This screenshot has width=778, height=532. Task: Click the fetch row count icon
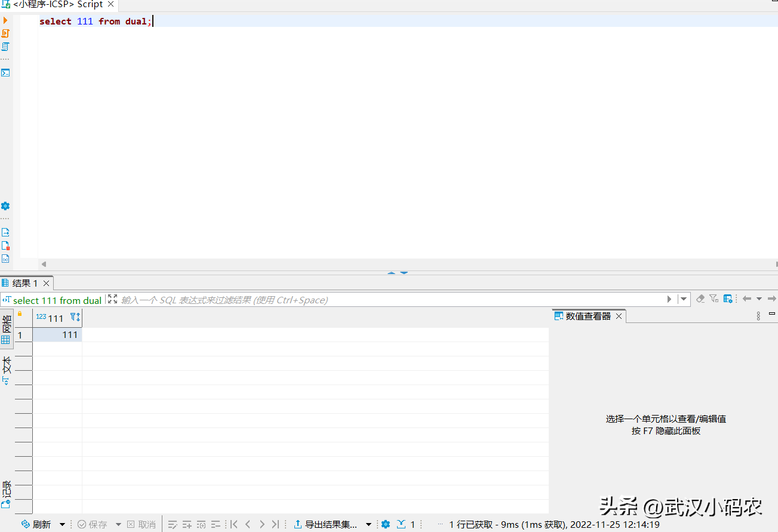[401, 524]
